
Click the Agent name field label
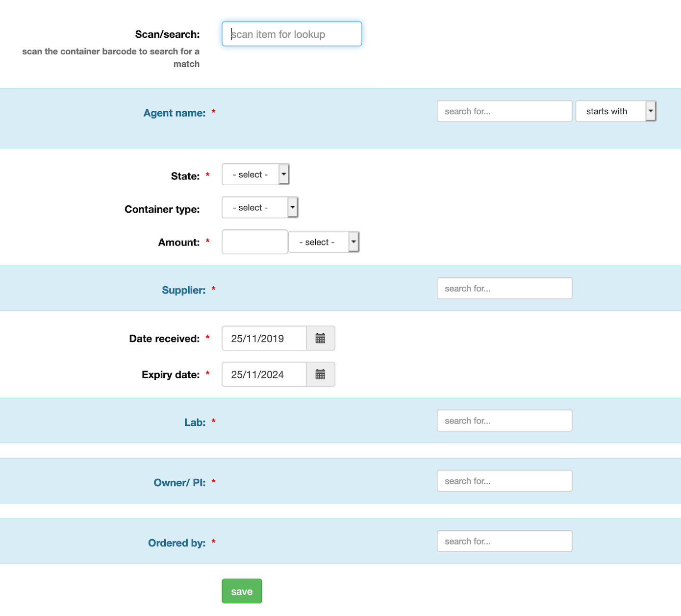coord(174,113)
